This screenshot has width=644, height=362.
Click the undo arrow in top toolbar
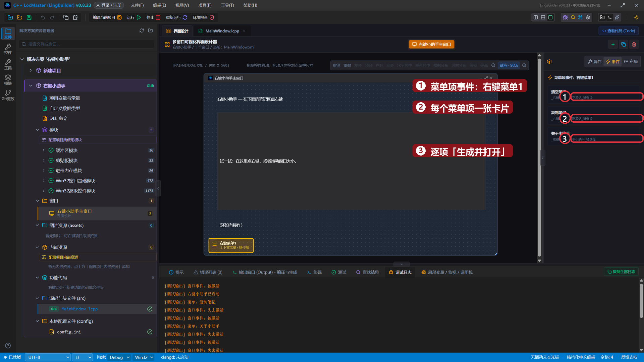43,17
